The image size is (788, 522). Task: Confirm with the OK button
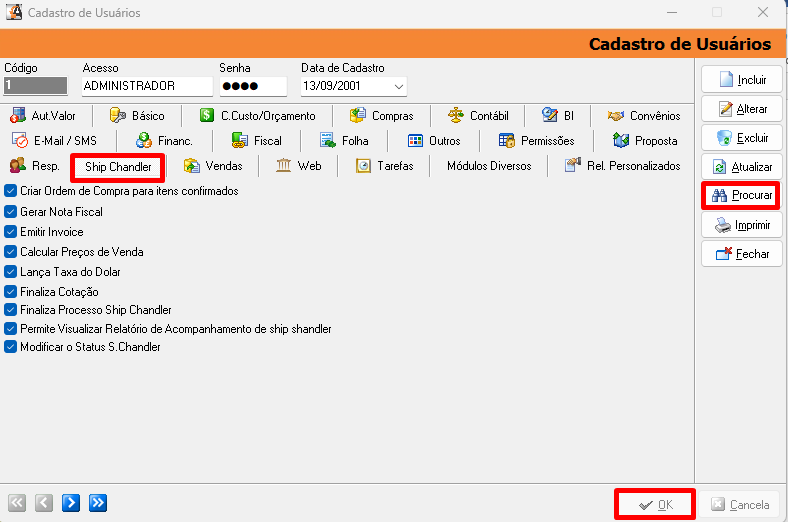655,504
